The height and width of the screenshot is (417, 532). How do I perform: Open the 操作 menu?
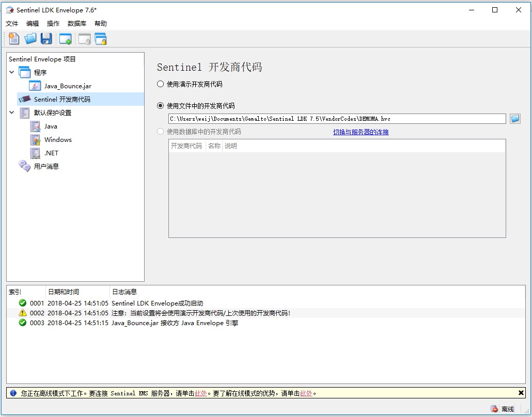click(x=53, y=24)
